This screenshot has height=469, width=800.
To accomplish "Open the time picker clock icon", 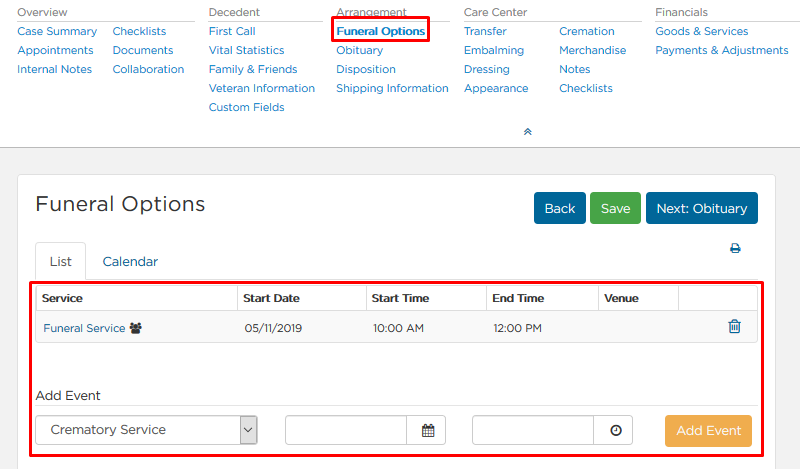I will pyautogui.click(x=616, y=430).
